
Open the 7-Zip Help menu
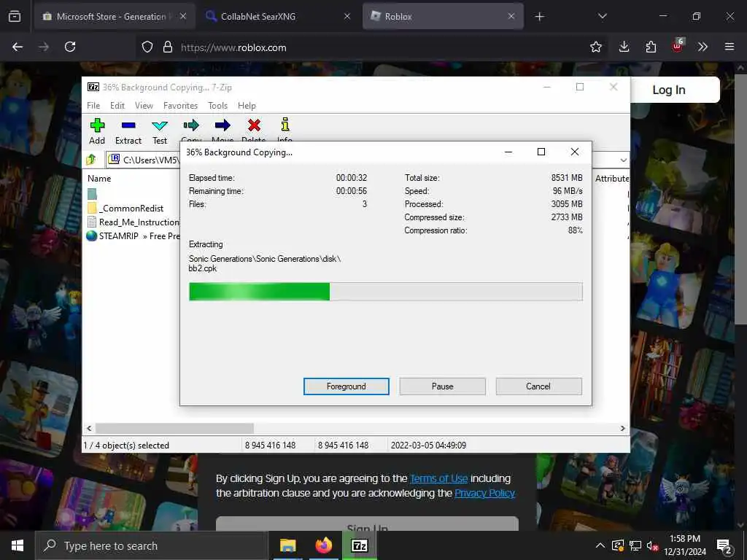click(x=247, y=106)
